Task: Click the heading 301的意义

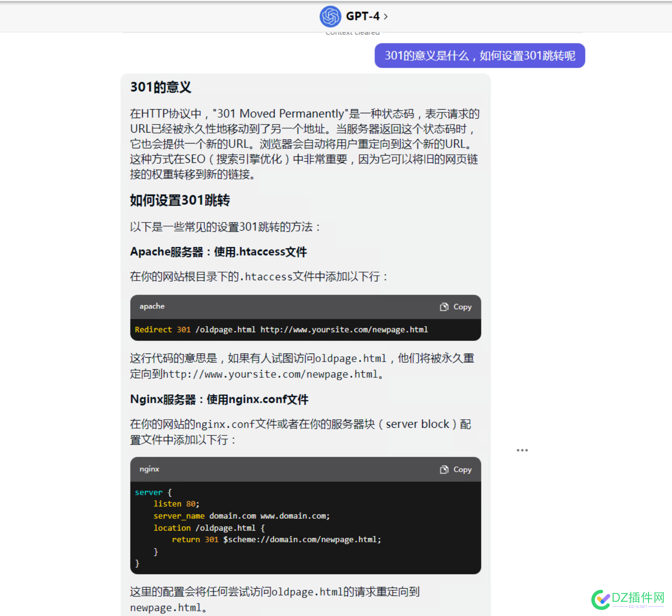Action: (x=161, y=87)
